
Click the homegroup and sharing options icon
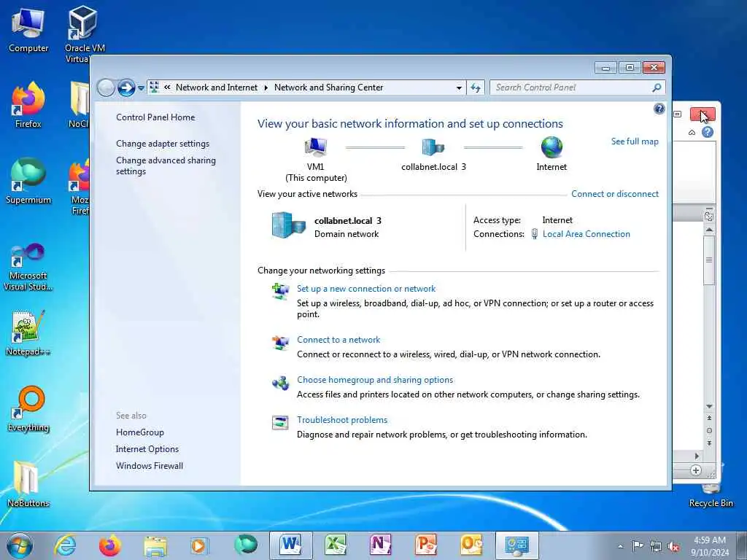pyautogui.click(x=280, y=383)
